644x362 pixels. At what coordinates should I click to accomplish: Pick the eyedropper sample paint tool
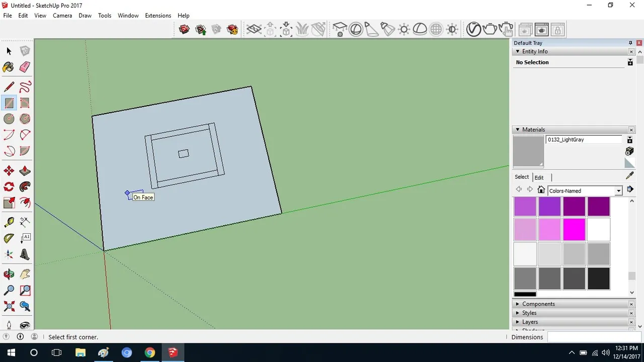pos(629,176)
